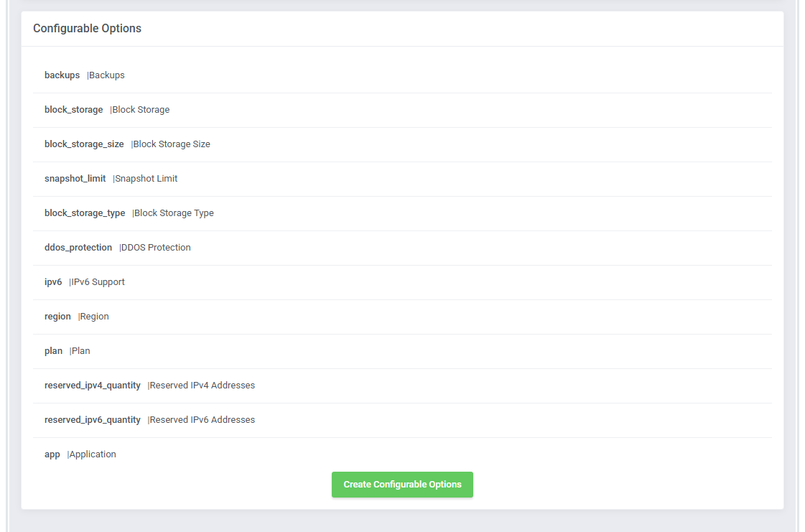Click the 'reserved_ipv4_quantity' option key
The image size is (805, 532).
tap(93, 385)
